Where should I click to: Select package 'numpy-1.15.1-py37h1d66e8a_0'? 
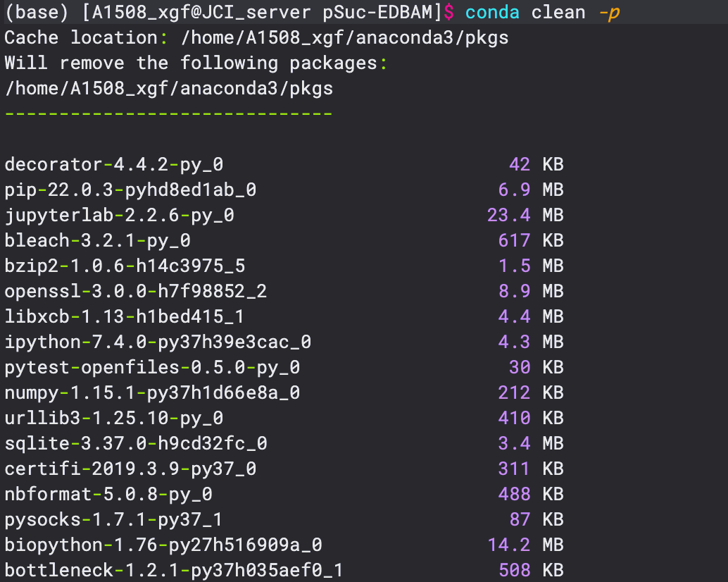[152, 393]
